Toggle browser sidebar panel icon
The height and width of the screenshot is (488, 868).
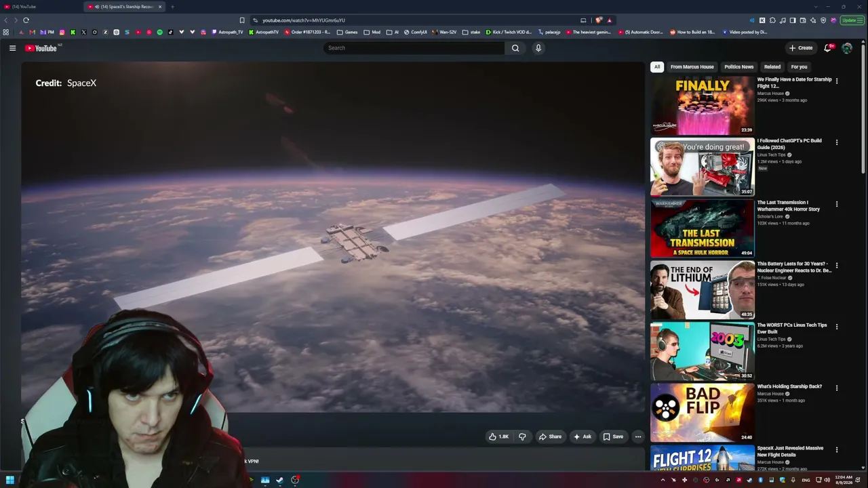(x=793, y=20)
